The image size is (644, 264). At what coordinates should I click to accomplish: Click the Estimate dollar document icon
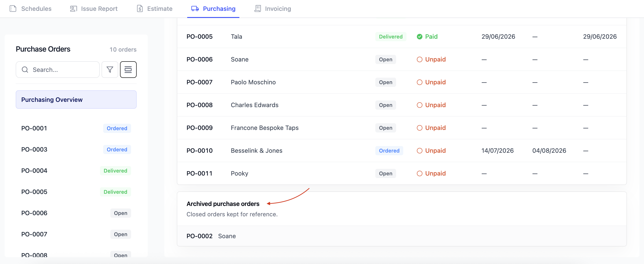140,9
